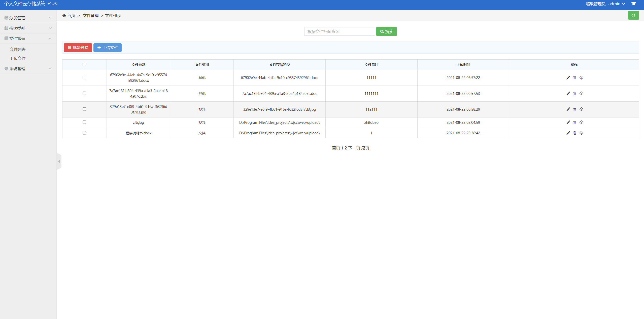This screenshot has width=644, height=319.
Task: Go to page 1 in pagination
Action: [x=342, y=148]
